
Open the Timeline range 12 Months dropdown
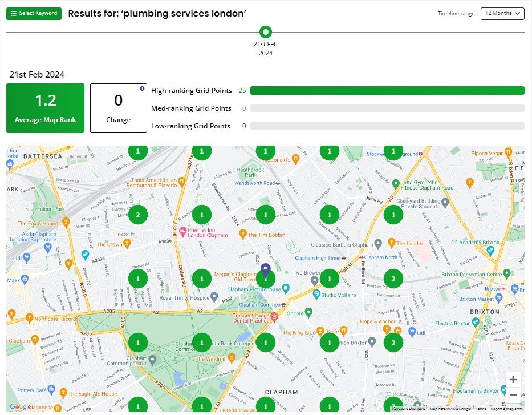pos(502,13)
